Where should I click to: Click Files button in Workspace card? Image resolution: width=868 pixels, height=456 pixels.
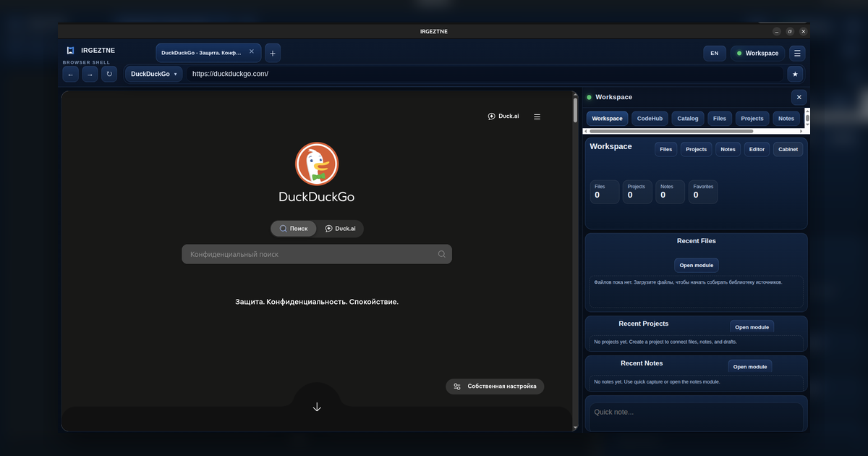pos(666,149)
